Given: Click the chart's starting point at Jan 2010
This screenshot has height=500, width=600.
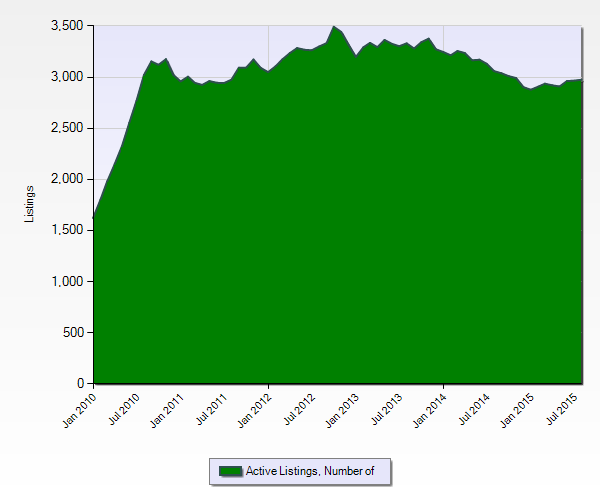Looking at the screenshot, I should tap(94, 218).
